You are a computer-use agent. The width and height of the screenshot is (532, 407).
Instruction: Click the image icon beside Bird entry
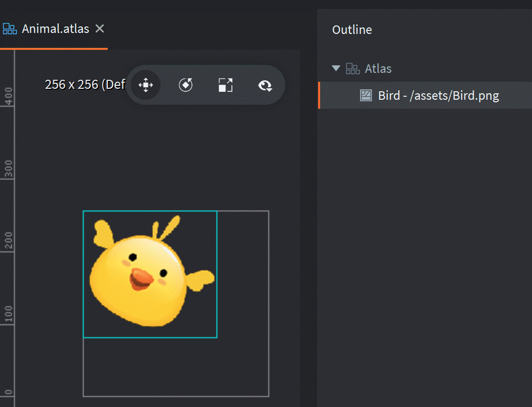366,95
